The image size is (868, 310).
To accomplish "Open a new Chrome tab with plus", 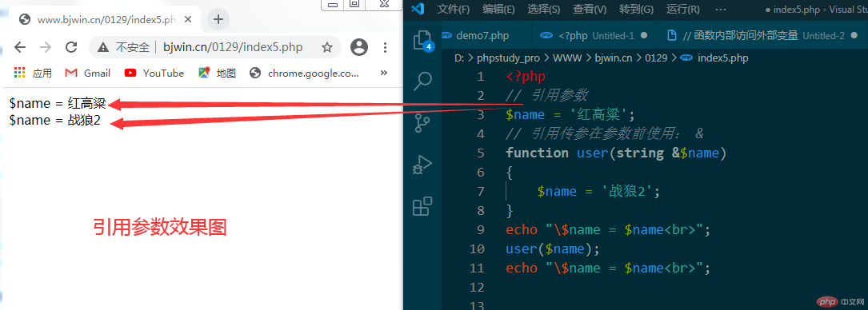I will [218, 20].
